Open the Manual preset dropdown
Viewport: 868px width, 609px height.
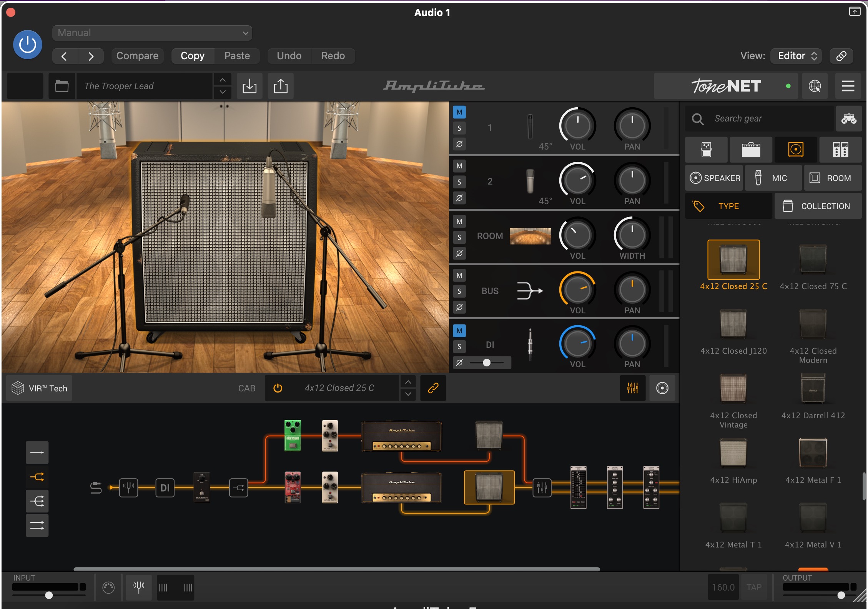(x=152, y=33)
